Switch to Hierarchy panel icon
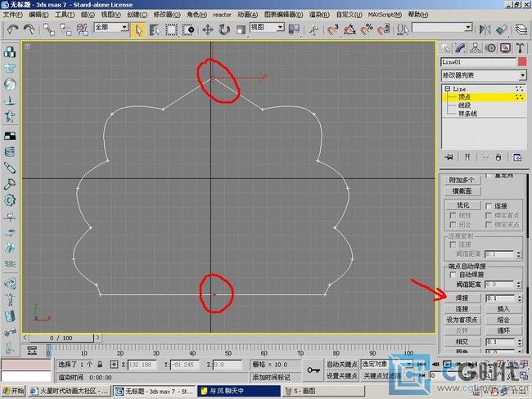 [476, 48]
